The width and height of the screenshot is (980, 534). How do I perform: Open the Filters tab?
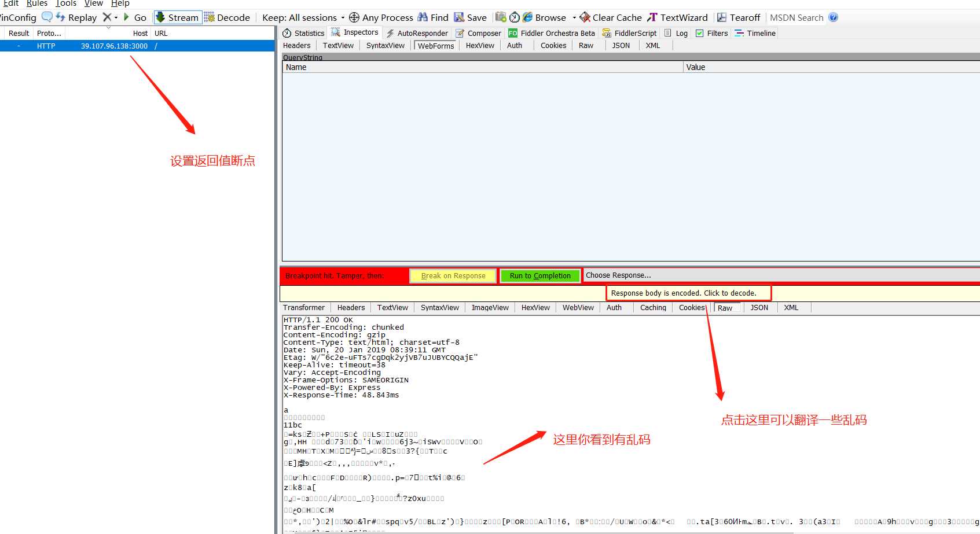tap(712, 33)
